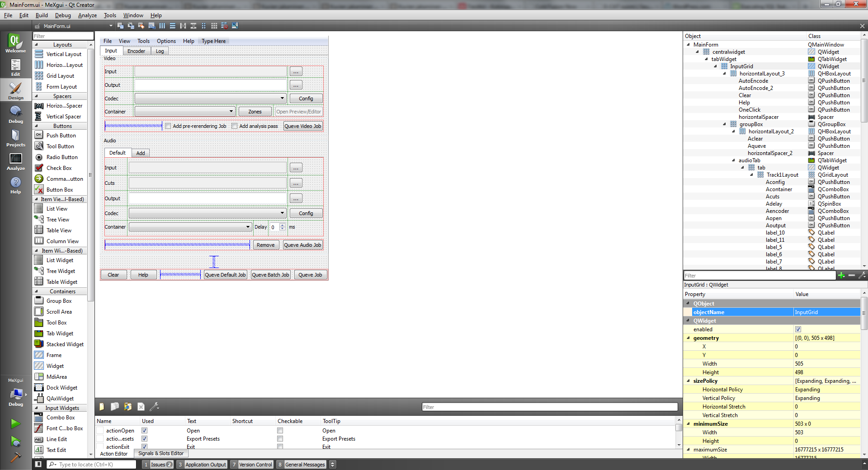Open the MainForm.ui file dropdown
The height and width of the screenshot is (470, 868).
click(x=111, y=26)
